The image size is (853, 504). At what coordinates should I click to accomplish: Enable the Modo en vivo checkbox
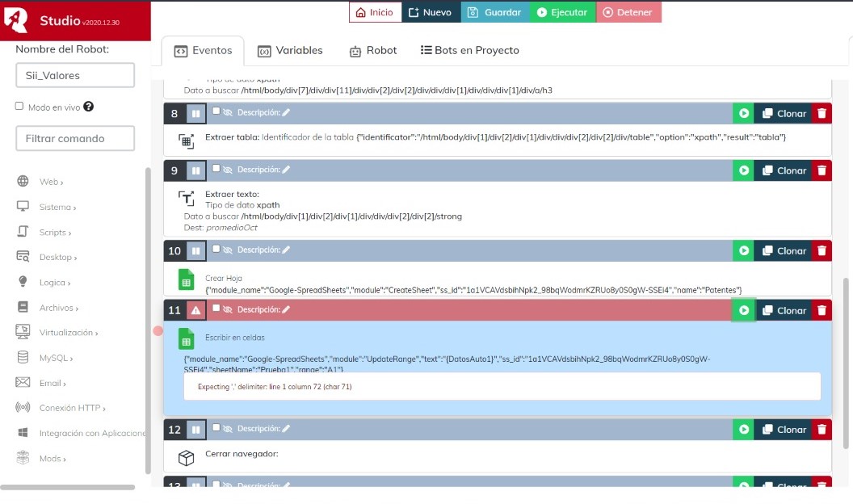click(x=19, y=106)
